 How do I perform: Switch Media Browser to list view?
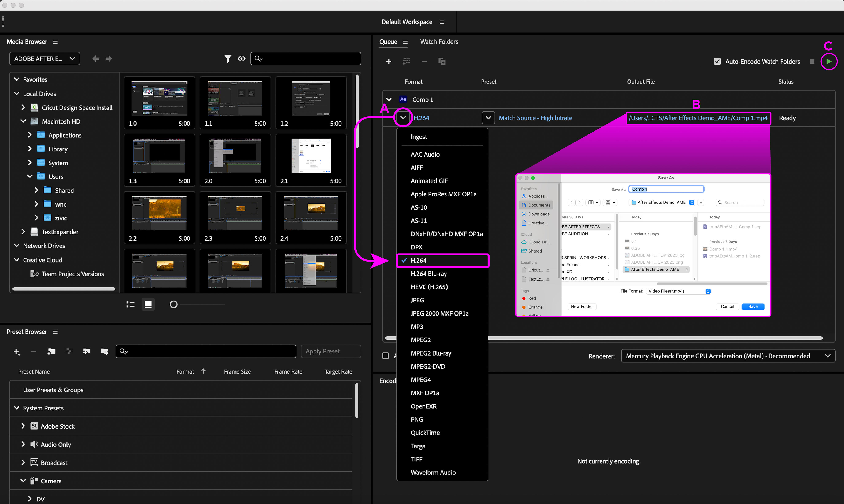click(x=131, y=304)
